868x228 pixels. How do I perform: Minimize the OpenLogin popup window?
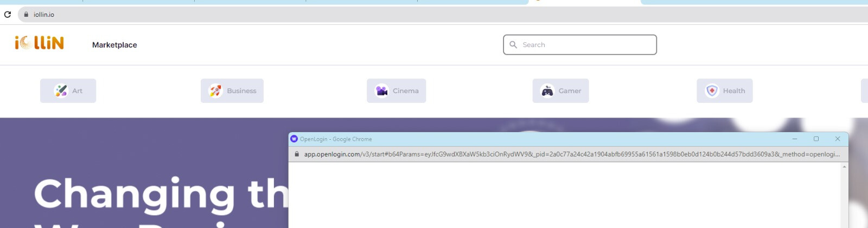(795, 139)
